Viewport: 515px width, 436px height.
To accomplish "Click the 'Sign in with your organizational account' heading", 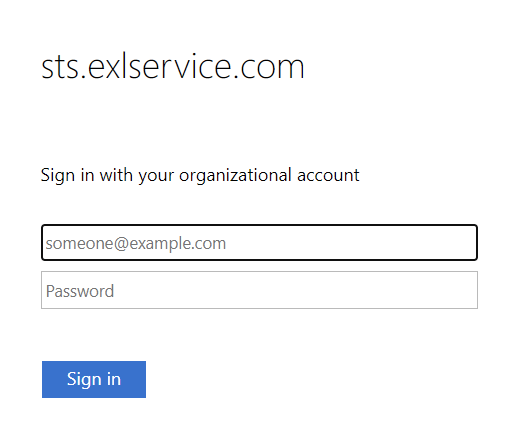I will (x=200, y=175).
